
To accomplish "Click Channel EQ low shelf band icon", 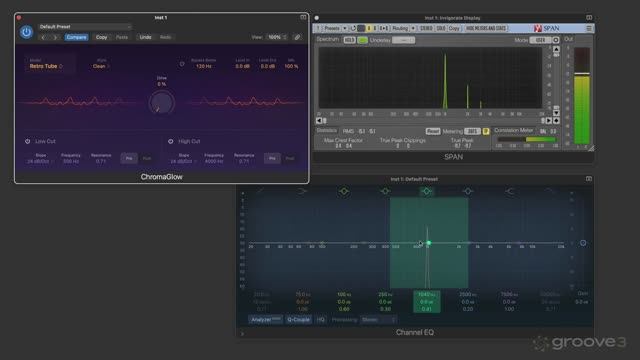I will click(x=302, y=191).
